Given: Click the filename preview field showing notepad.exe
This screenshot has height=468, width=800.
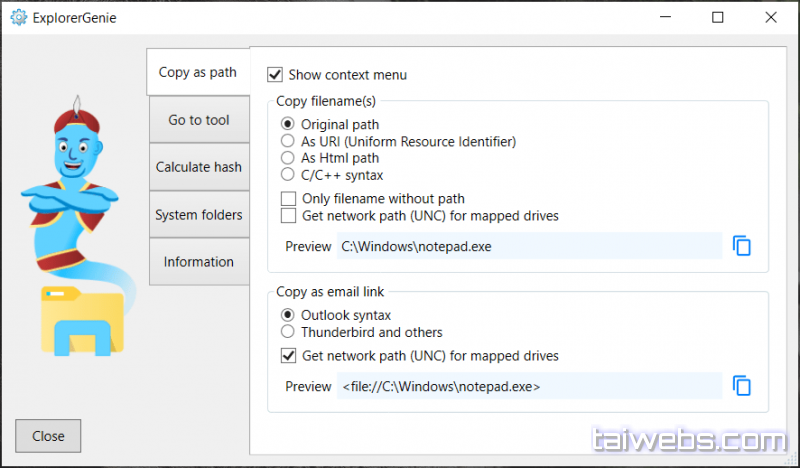Looking at the screenshot, I should 528,246.
